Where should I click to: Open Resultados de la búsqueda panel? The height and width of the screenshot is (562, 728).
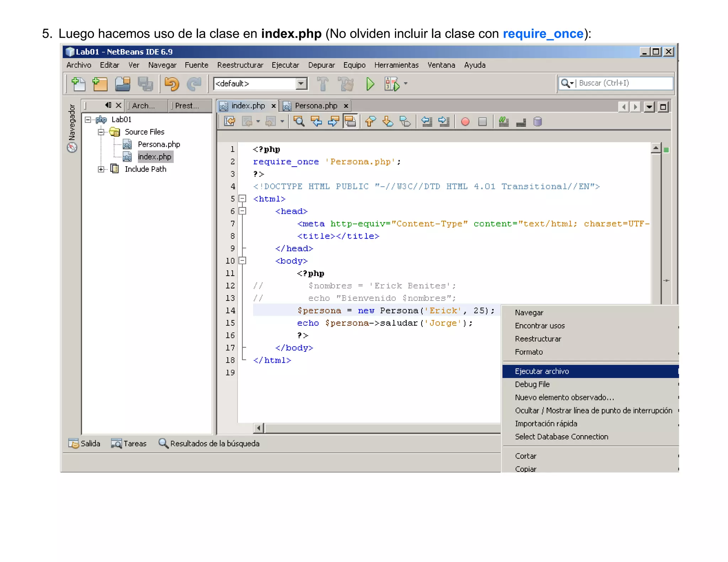[x=209, y=443]
